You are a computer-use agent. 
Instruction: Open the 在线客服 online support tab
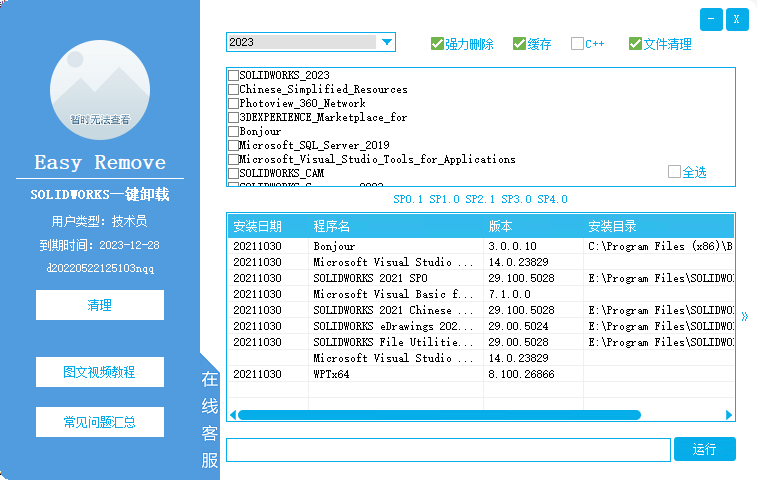pos(210,420)
